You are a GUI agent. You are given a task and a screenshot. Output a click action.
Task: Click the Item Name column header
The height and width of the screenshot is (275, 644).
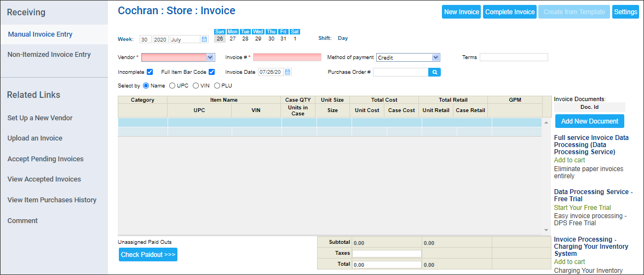[x=224, y=100]
